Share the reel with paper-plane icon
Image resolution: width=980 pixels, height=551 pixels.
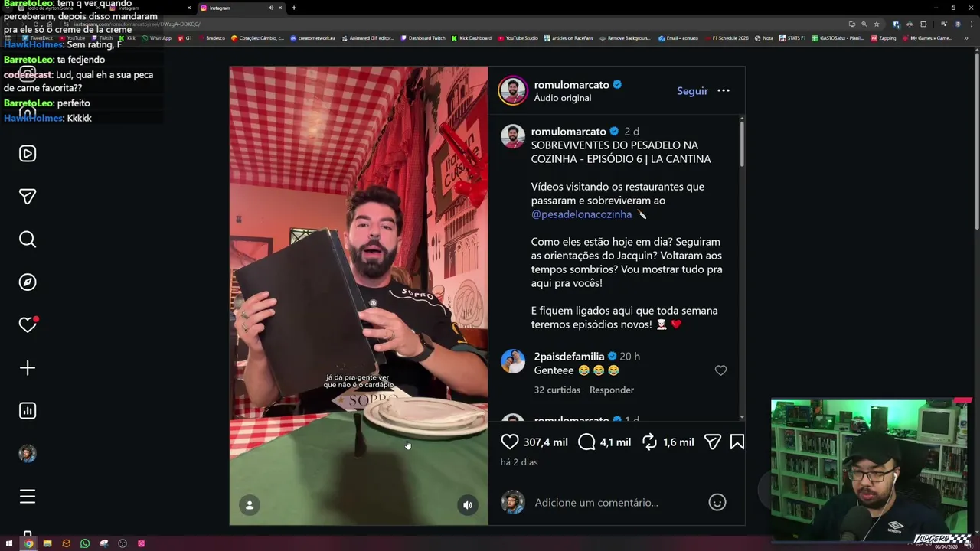712,442
